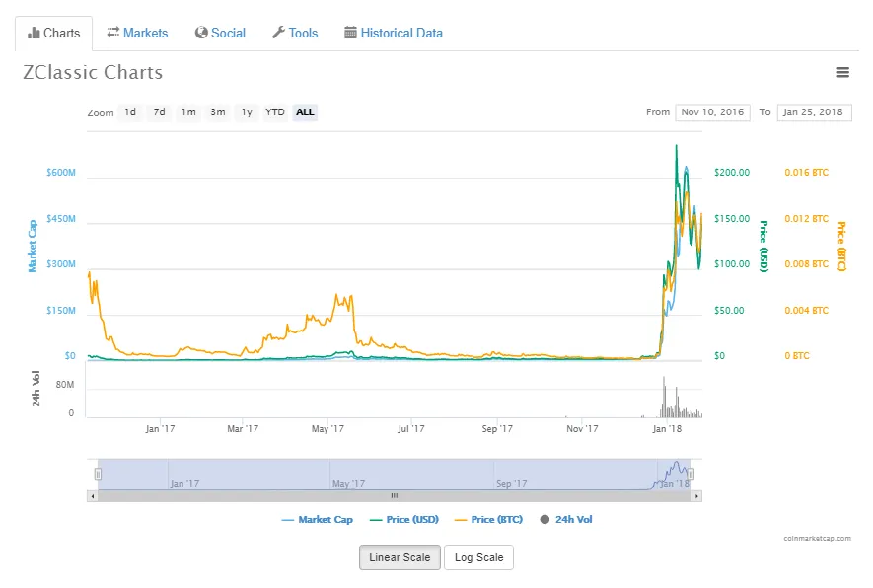Click the $200.00 price axis label
The width and height of the screenshot is (873, 588).
pyautogui.click(x=732, y=173)
